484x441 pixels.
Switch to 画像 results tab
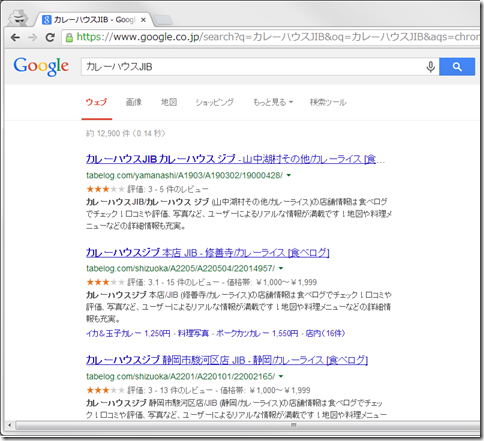(x=134, y=102)
